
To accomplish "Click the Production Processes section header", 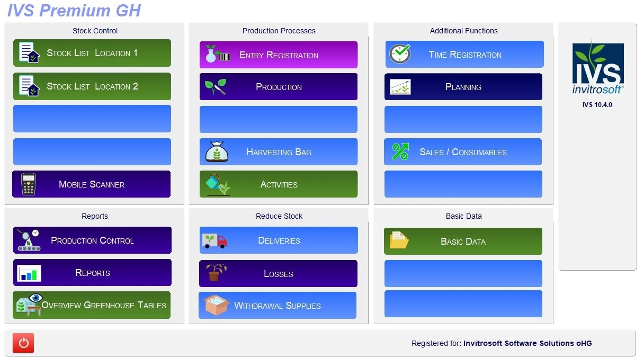I will [x=279, y=31].
